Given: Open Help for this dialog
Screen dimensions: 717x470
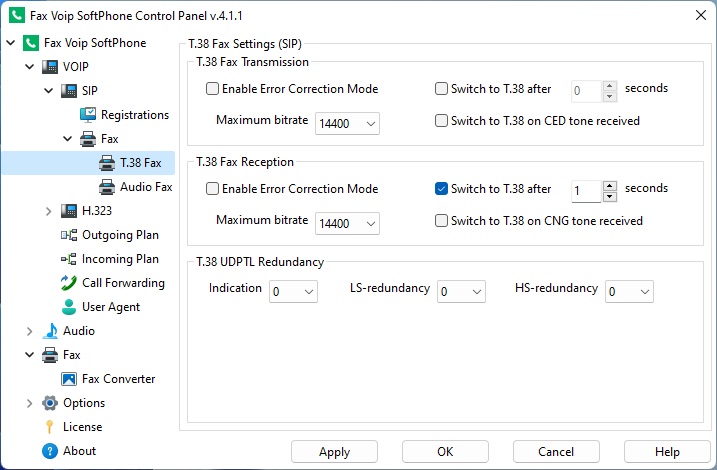Looking at the screenshot, I should [x=667, y=452].
